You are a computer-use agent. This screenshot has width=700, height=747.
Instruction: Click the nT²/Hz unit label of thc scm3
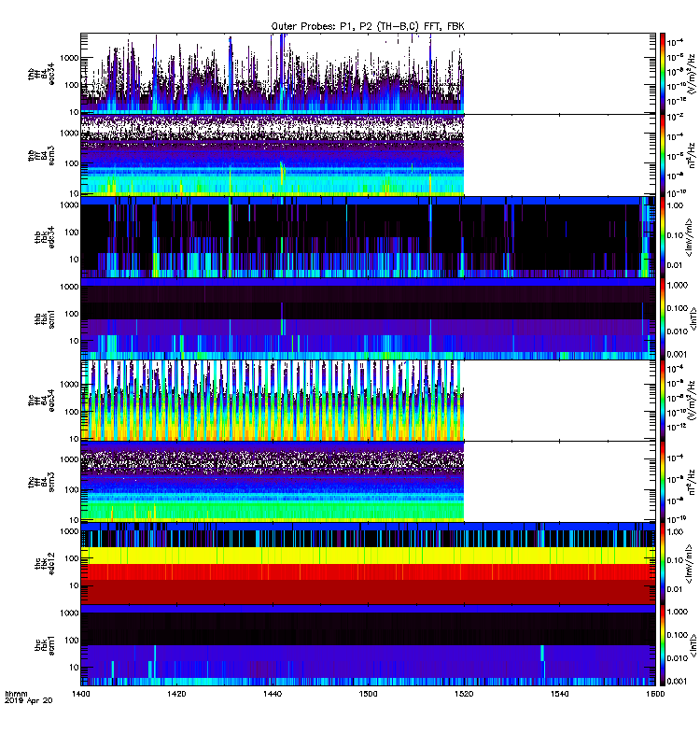coord(692,482)
